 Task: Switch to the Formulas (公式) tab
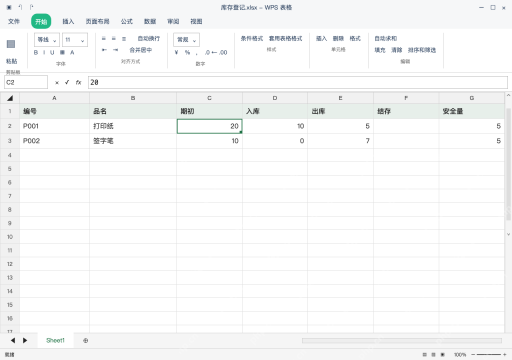click(x=127, y=21)
